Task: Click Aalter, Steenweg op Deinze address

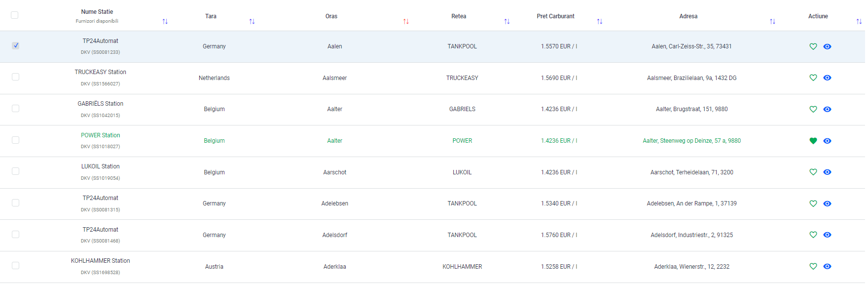Action: tap(691, 141)
